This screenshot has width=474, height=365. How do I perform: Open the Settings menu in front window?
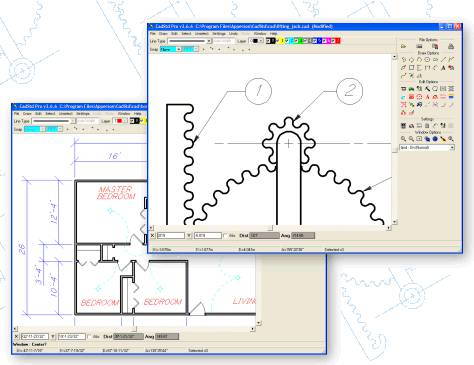(219, 34)
